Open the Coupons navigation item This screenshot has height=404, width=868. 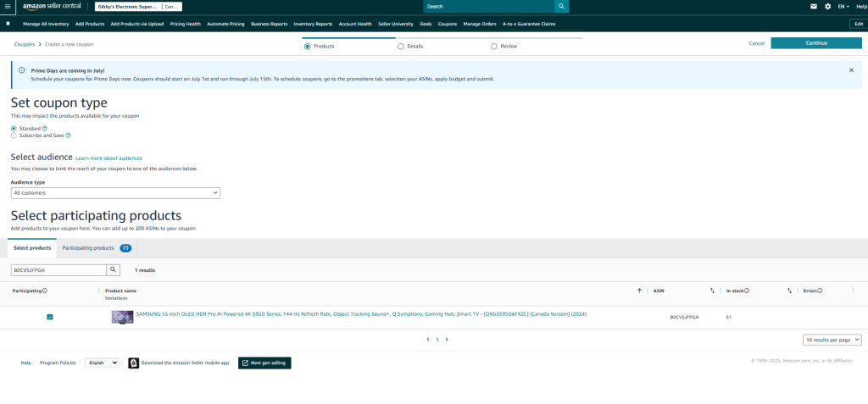pyautogui.click(x=448, y=24)
